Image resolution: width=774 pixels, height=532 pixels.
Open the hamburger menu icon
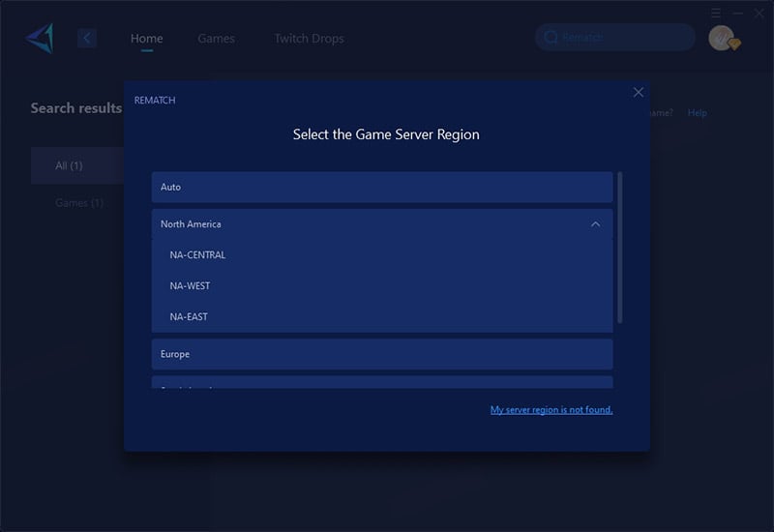(716, 13)
